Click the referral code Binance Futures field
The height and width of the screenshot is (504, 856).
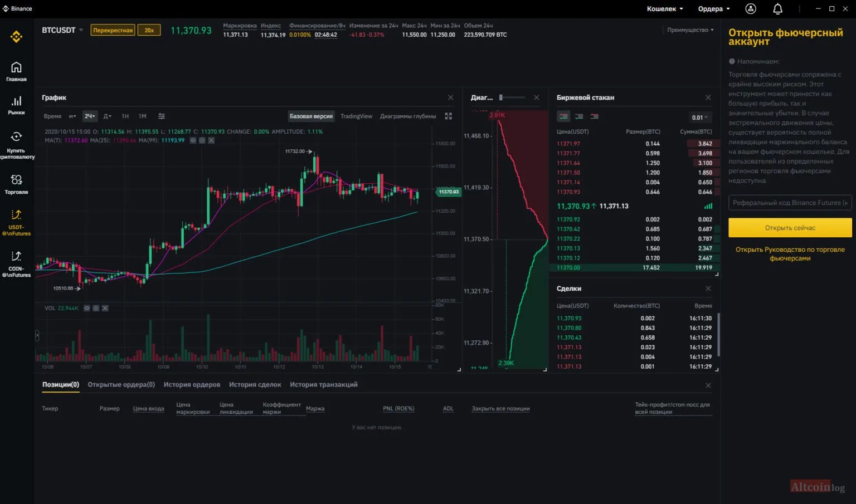(790, 203)
